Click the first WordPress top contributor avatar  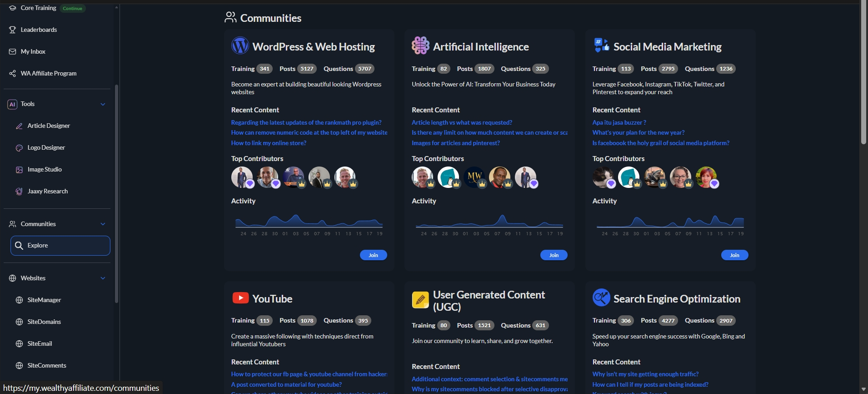pyautogui.click(x=242, y=177)
